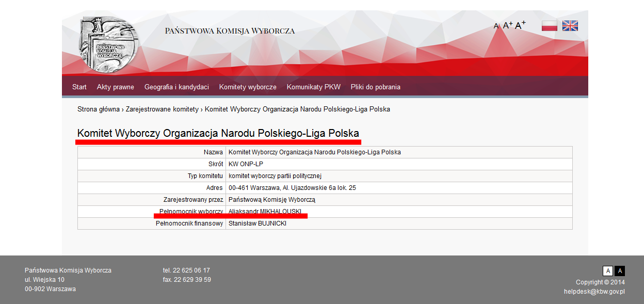Go to Strona główna breadcrumb
This screenshot has width=644, height=304.
click(99, 109)
